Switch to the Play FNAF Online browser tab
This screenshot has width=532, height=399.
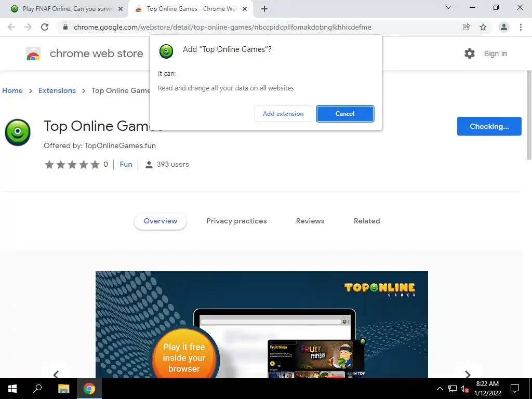click(64, 9)
